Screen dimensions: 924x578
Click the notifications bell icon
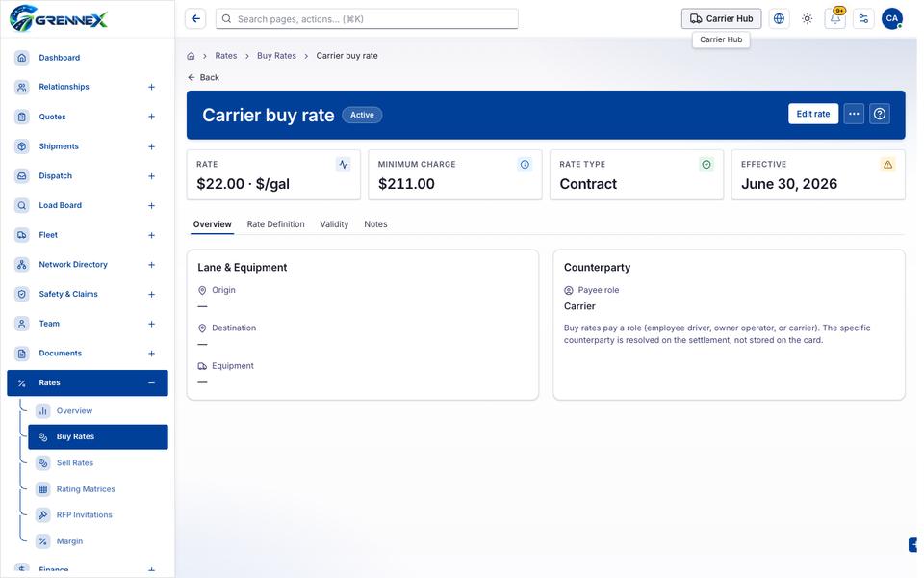835,19
